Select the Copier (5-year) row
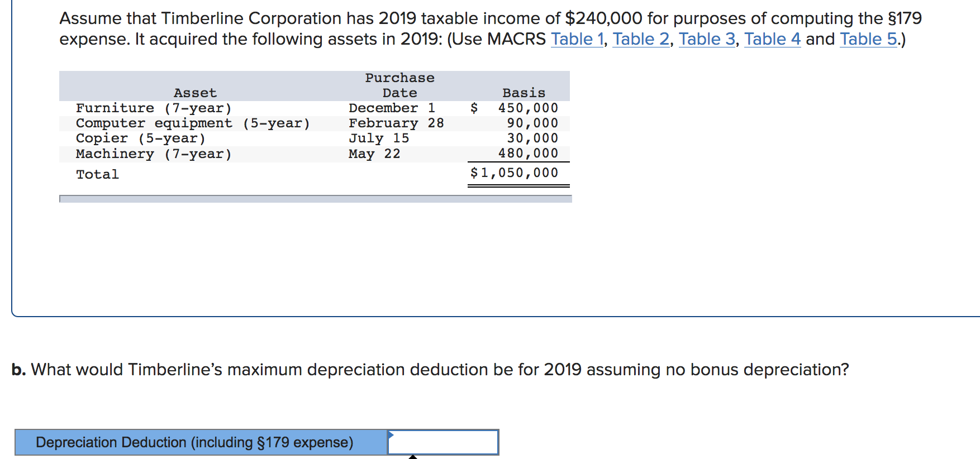Screen dimensions: 980x459 [140, 138]
